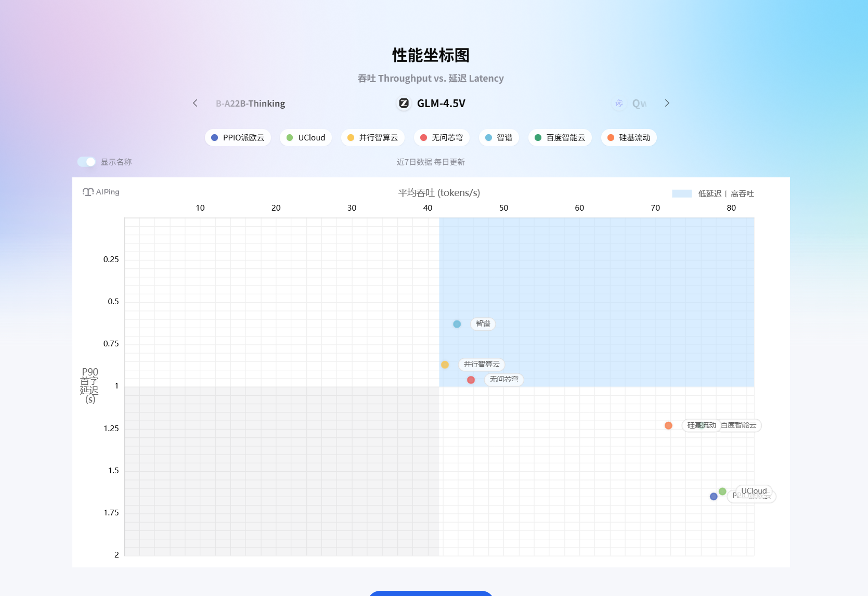The height and width of the screenshot is (596, 868).
Task: Click the UCloud green data point
Action: 722,491
